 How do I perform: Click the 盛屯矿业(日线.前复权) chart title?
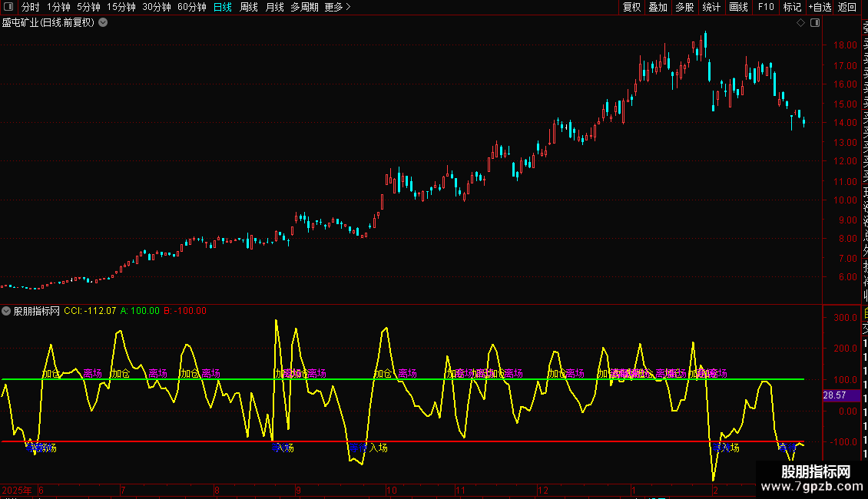48,23
